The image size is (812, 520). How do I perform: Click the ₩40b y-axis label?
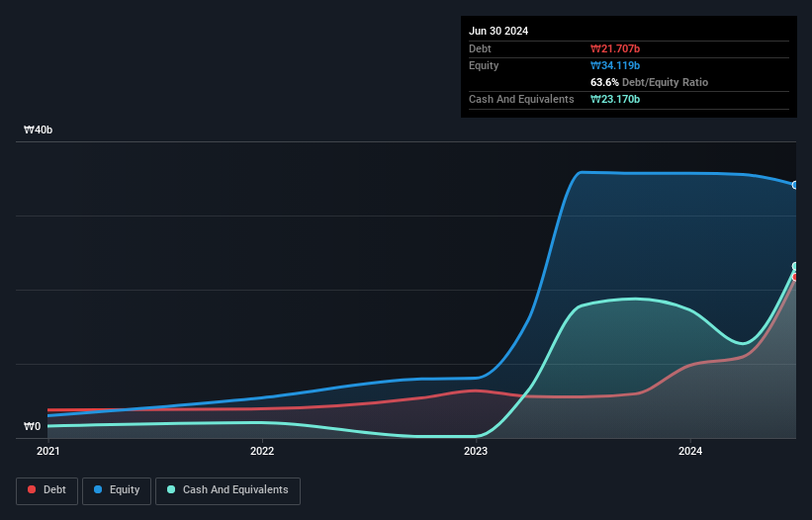[x=38, y=130]
